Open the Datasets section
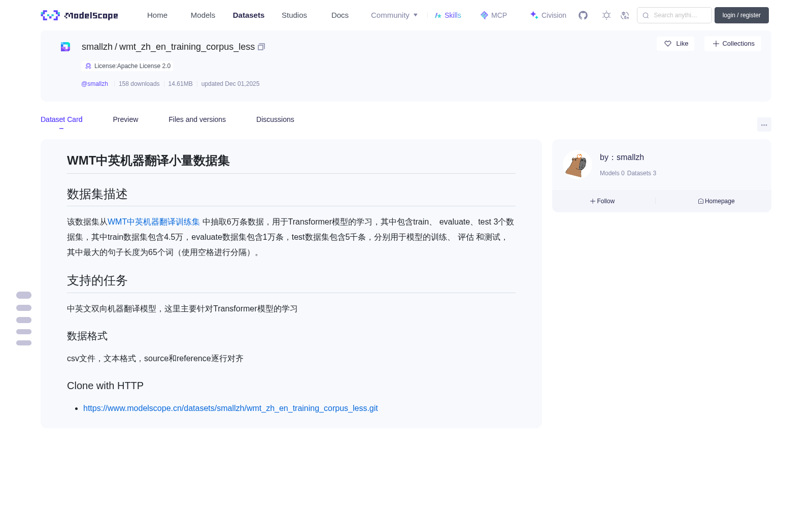The width and height of the screenshot is (812, 508). (249, 15)
